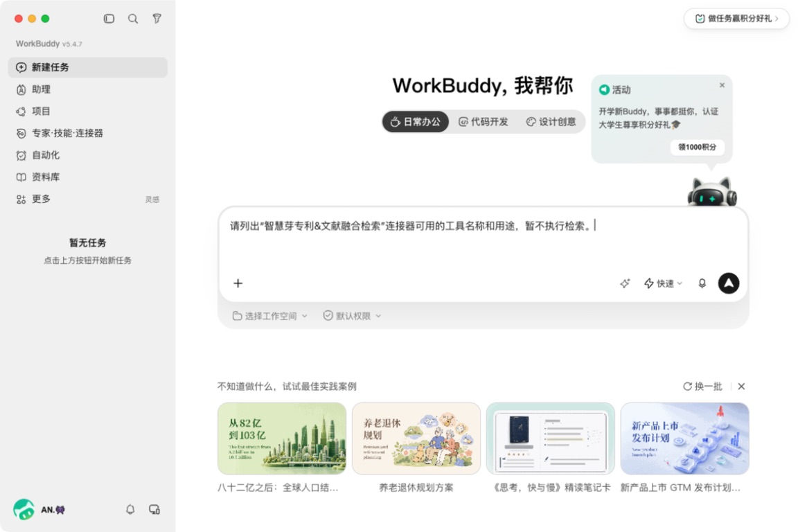Click the robot cat mascot
This screenshot has height=532, width=798.
711,191
